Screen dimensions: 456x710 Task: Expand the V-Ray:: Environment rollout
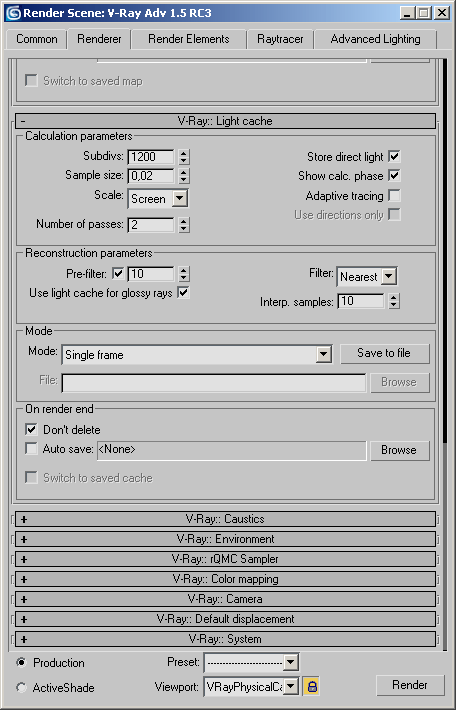225,539
